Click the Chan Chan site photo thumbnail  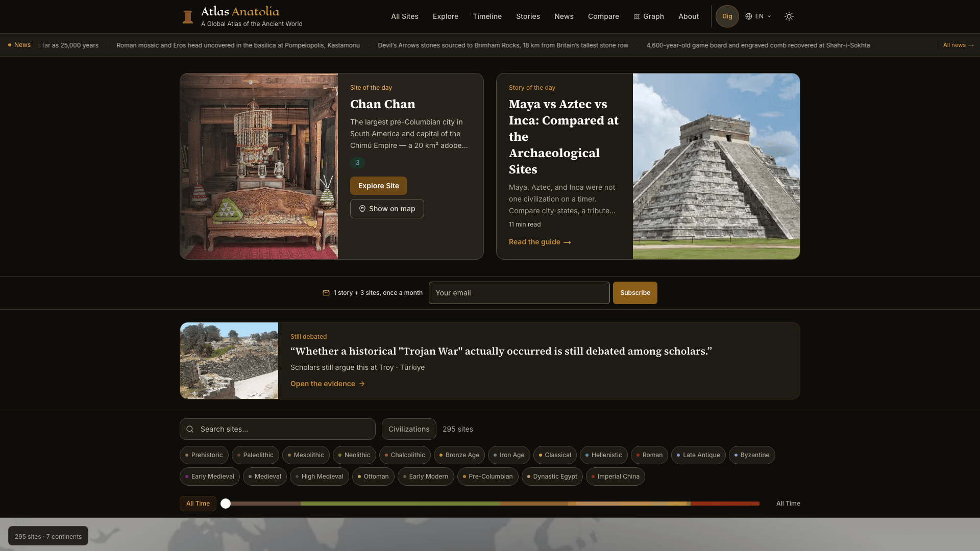click(259, 166)
